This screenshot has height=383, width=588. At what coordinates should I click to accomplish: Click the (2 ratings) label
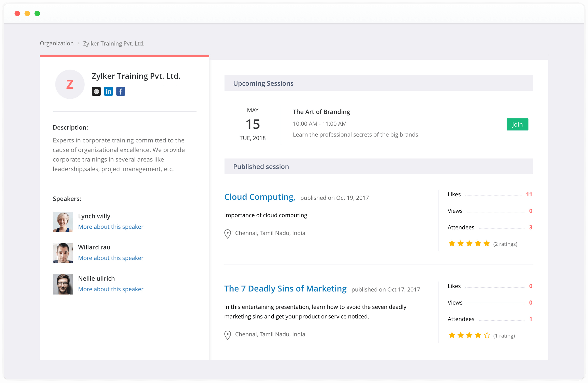(x=505, y=244)
